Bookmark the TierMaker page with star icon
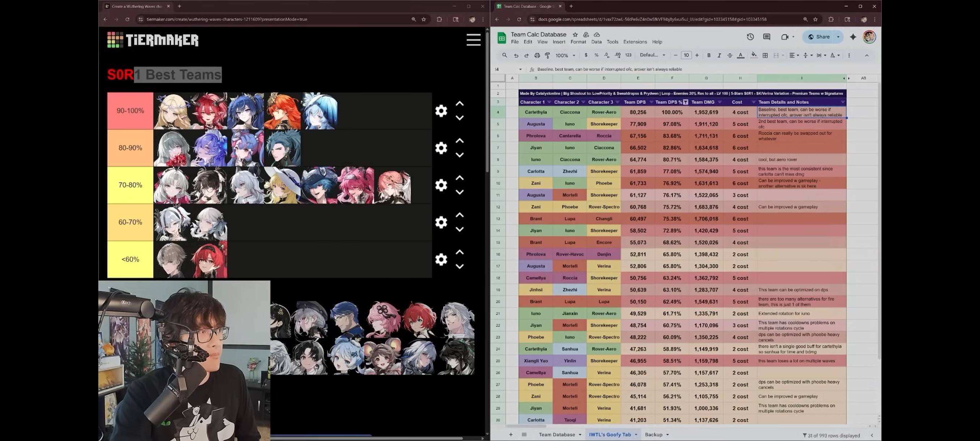 [x=424, y=20]
